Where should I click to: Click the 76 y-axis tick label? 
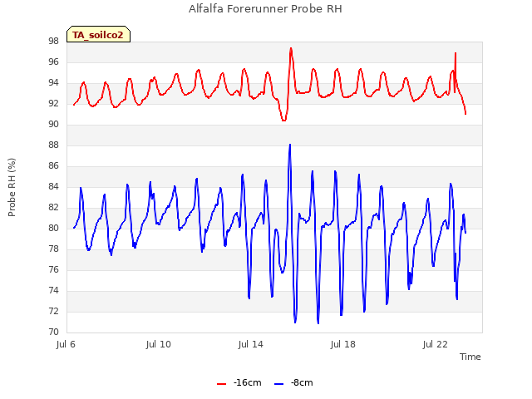click(x=53, y=269)
